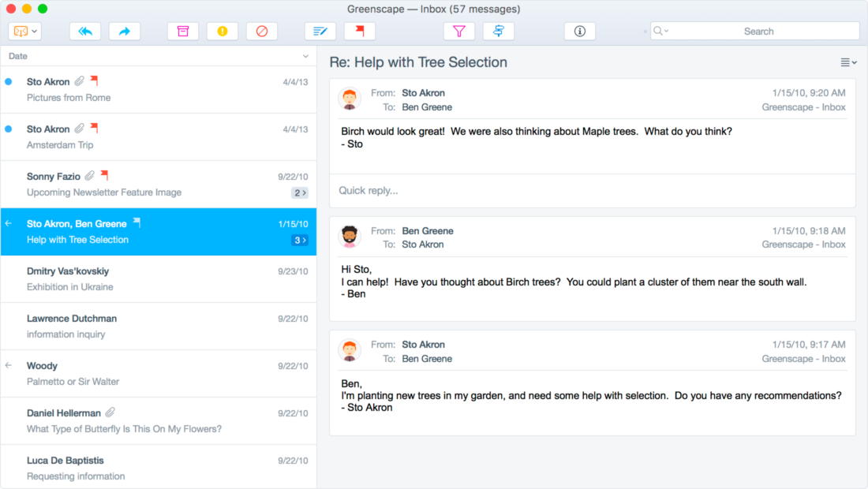Open Exhibition in Ukraine message
This screenshot has height=489, width=868.
point(159,278)
